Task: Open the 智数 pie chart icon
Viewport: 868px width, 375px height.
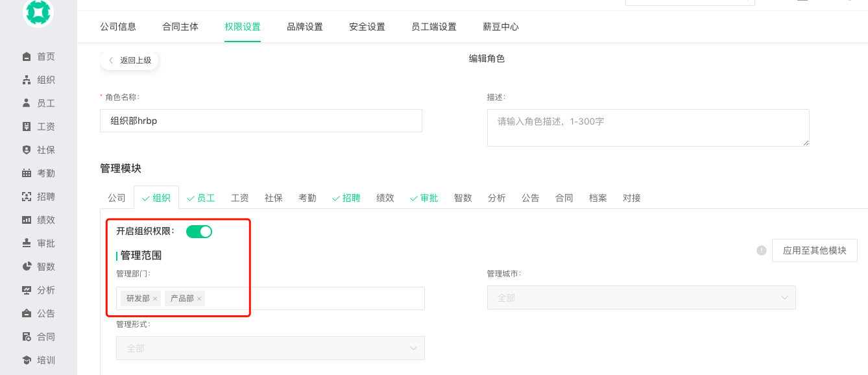Action: (27, 267)
